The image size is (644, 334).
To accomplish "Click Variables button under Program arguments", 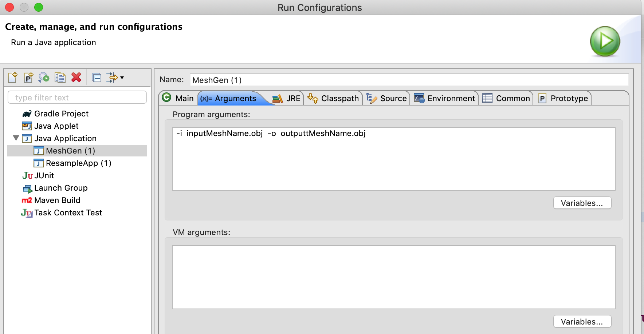I will (582, 203).
